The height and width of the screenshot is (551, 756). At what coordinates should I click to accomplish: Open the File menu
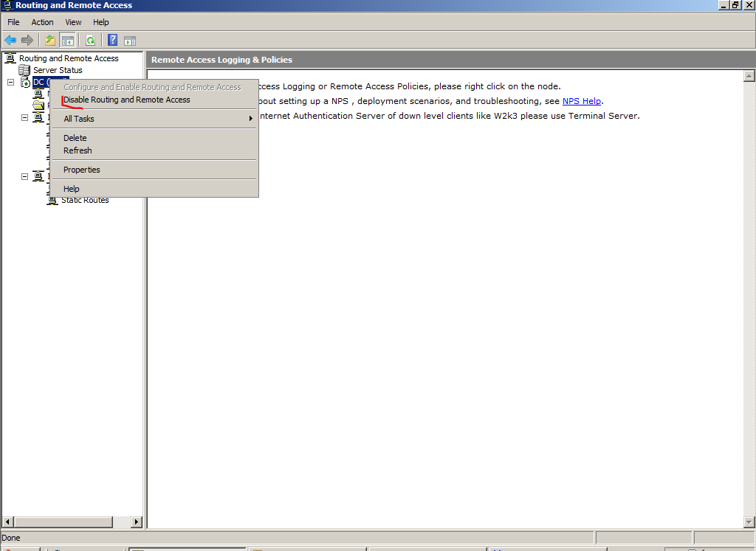pos(13,22)
